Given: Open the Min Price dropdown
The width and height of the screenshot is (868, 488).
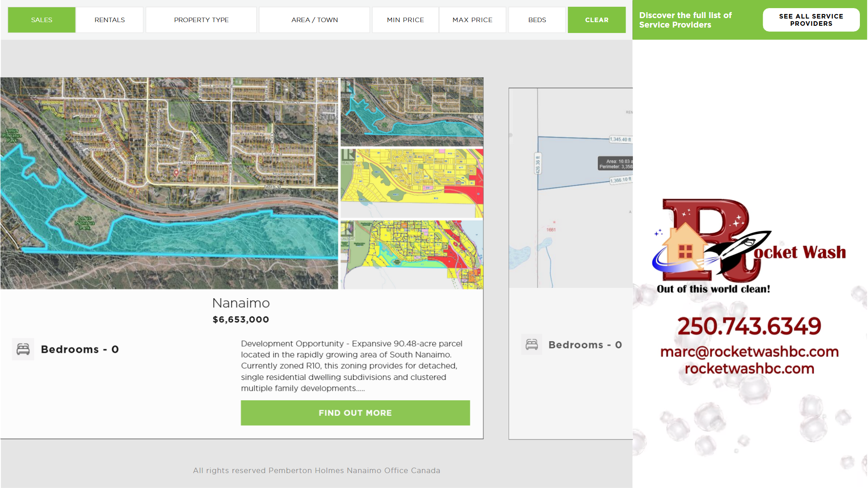Looking at the screenshot, I should 405,20.
